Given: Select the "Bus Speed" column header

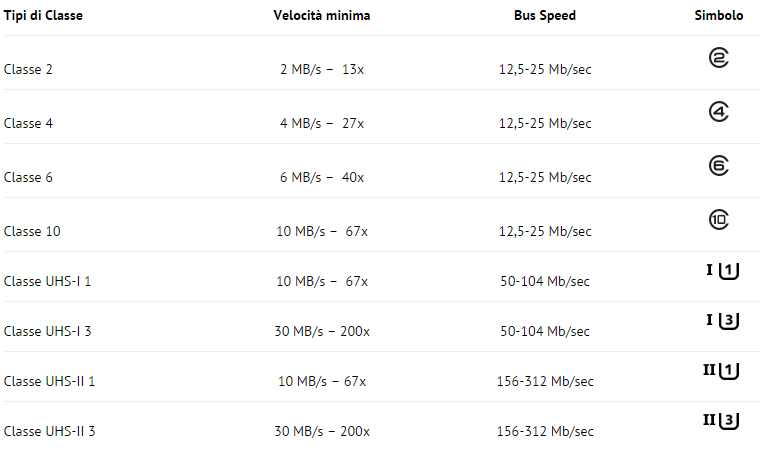Looking at the screenshot, I should tap(545, 16).
